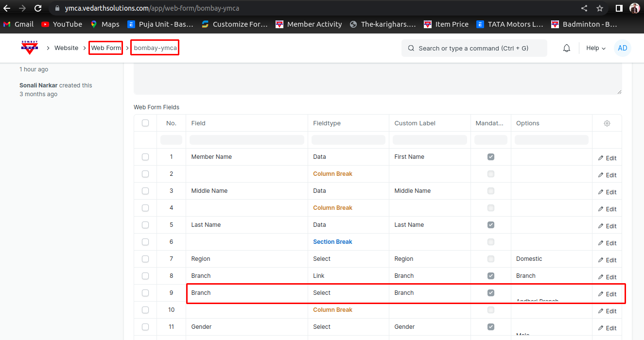Screen dimensions: 644x340
Task: Edit the Last Name field row
Action: tap(607, 226)
